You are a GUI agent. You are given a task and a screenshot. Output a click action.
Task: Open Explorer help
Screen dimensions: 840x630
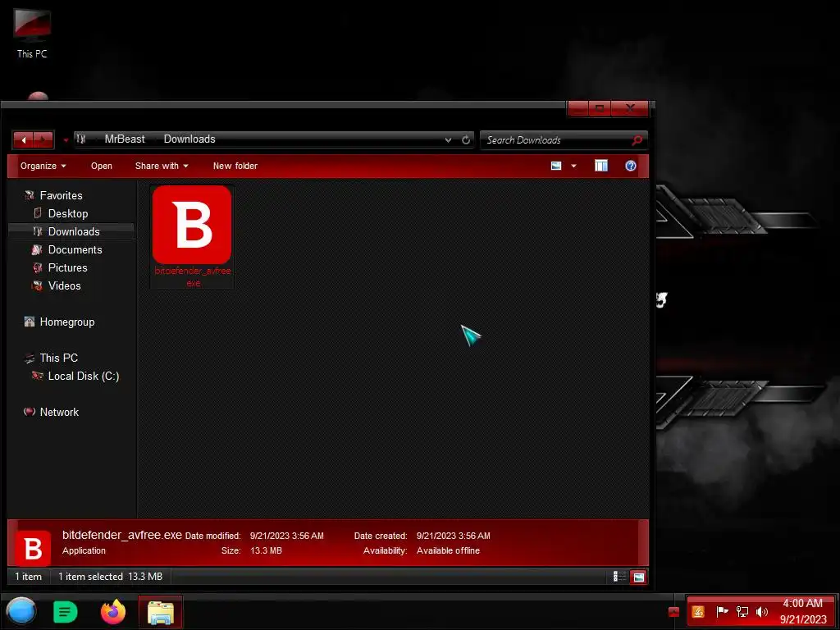631,166
